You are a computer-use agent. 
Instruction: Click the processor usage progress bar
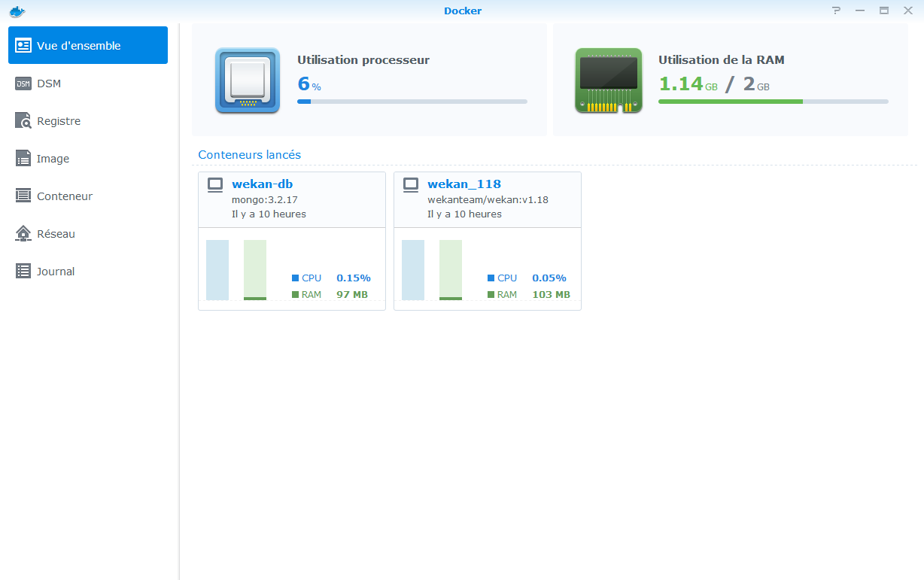pos(412,101)
